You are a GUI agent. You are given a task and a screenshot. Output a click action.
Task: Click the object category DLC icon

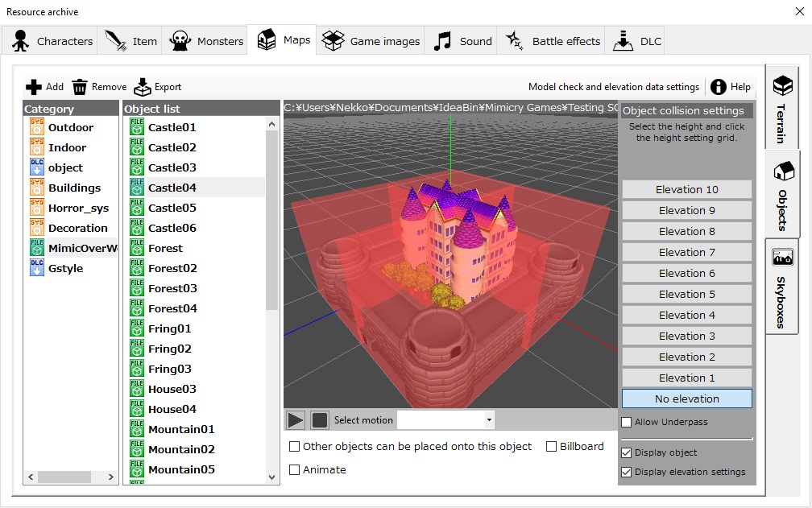click(37, 167)
